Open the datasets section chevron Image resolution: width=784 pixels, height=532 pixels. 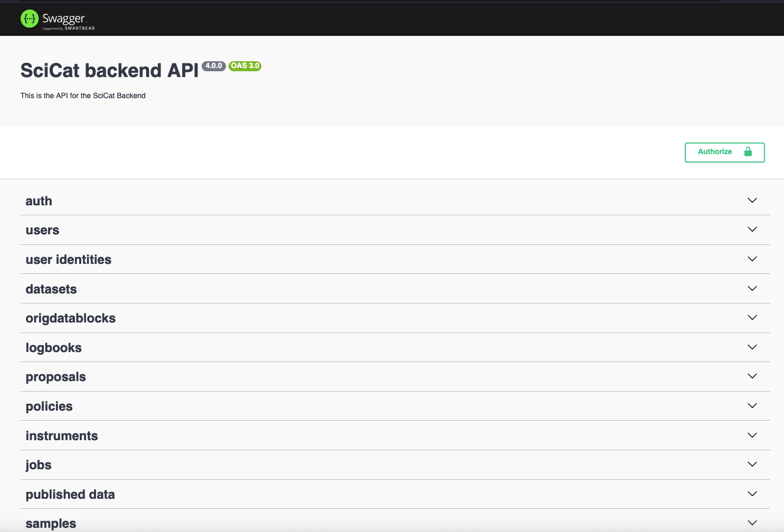[752, 289]
